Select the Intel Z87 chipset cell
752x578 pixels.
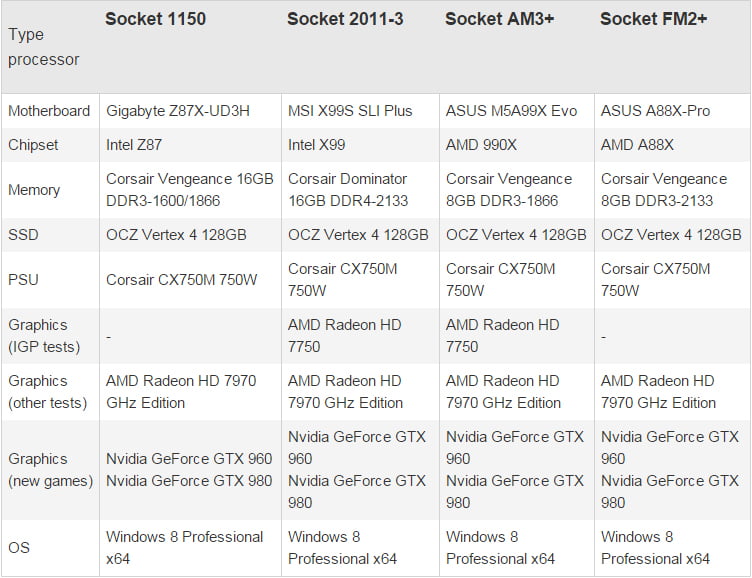134,145
